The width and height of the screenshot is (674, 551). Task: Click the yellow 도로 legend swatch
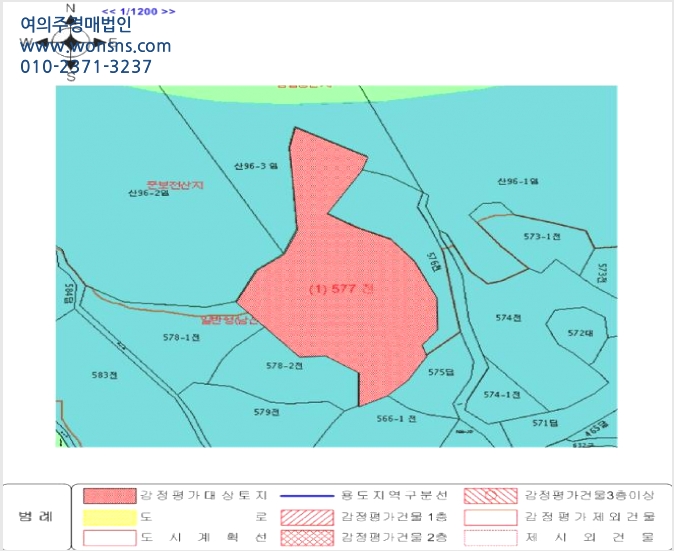tap(110, 517)
